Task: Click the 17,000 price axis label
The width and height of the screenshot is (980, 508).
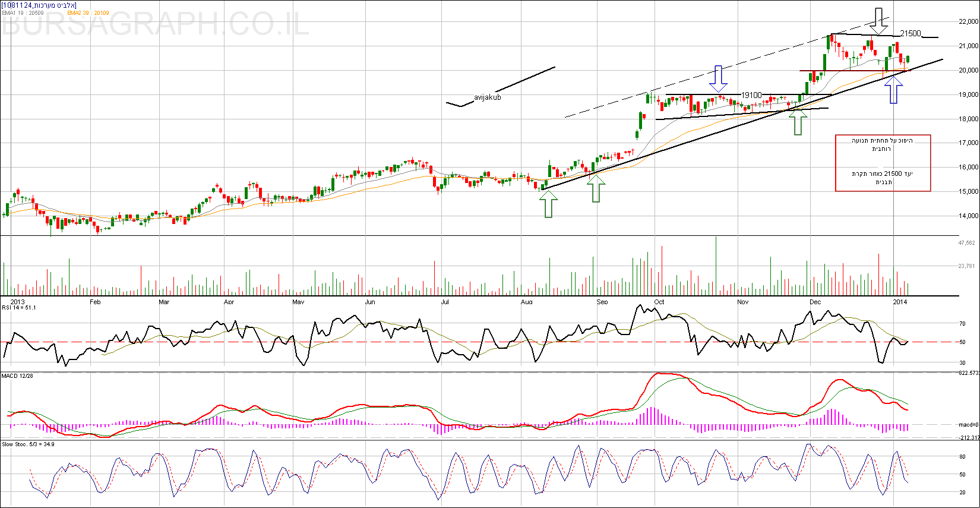Action: tap(968, 143)
